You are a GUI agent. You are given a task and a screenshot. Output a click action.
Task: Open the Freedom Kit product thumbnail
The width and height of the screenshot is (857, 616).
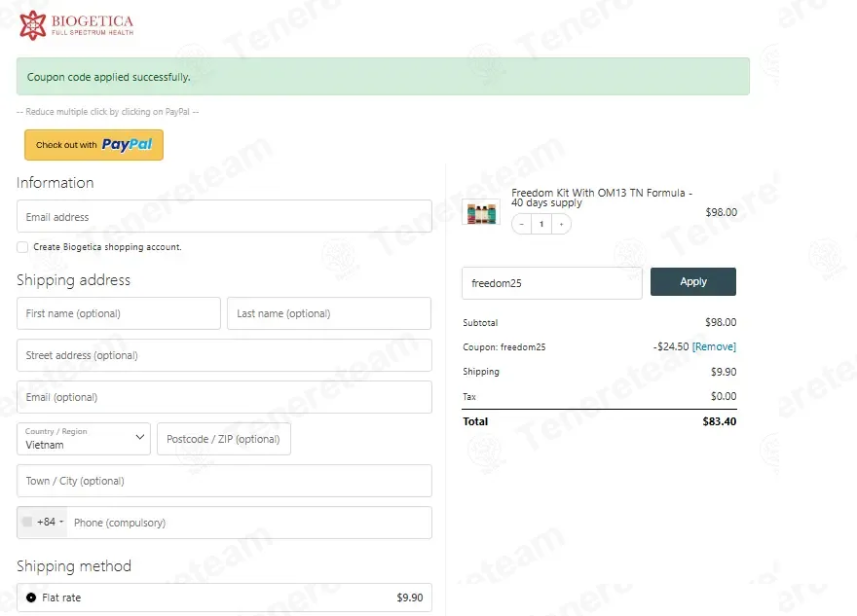481,212
